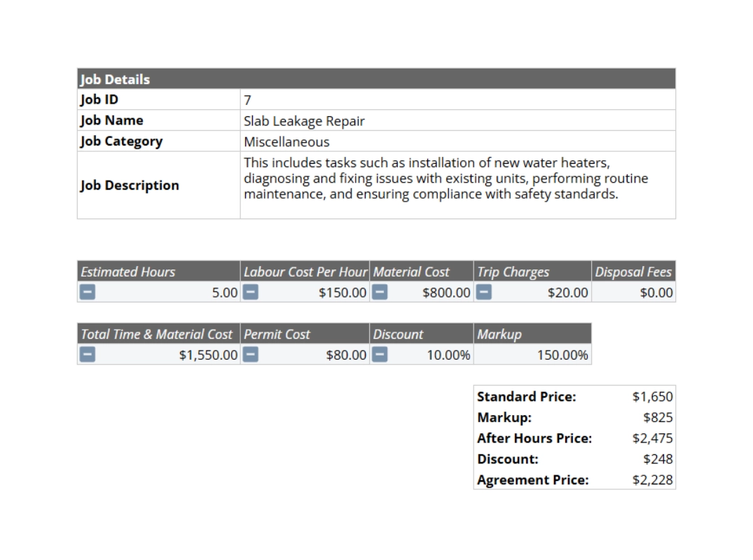Select the Standard Price $1,650 value

point(653,396)
